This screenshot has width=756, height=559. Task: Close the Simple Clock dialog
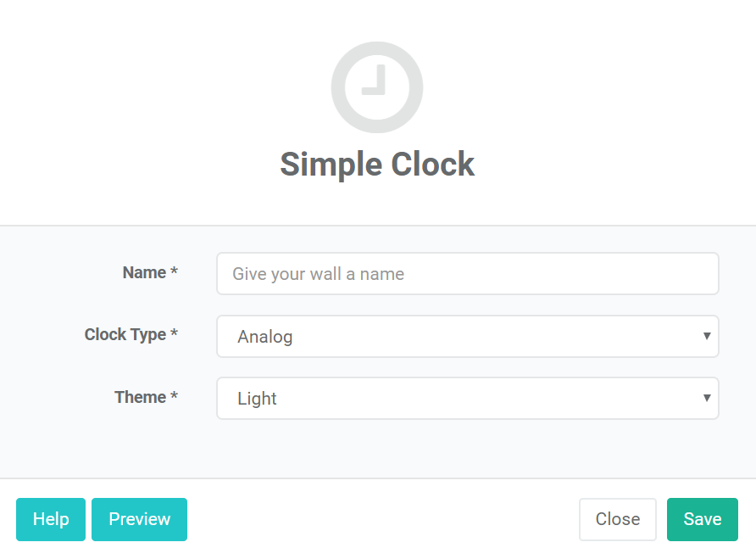point(617,519)
